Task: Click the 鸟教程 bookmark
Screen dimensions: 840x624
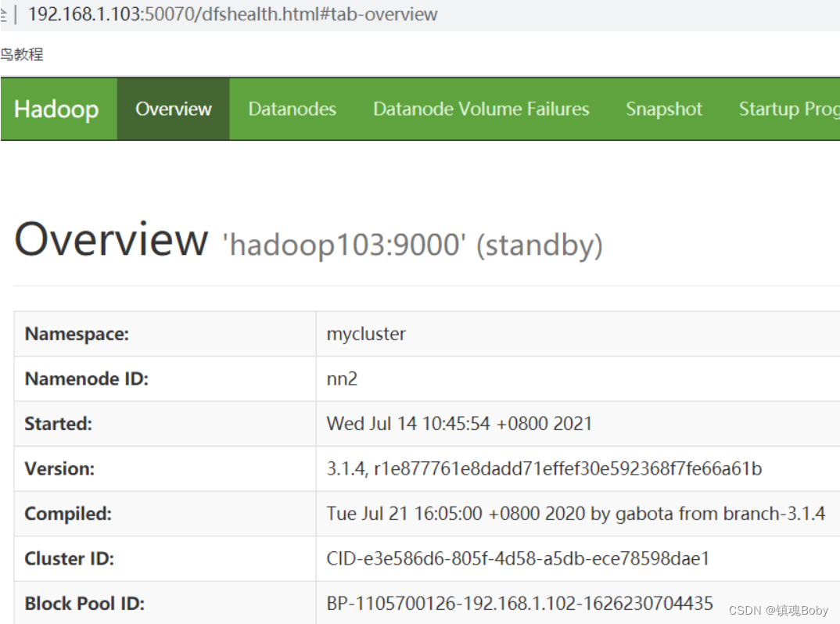Action: (22, 55)
